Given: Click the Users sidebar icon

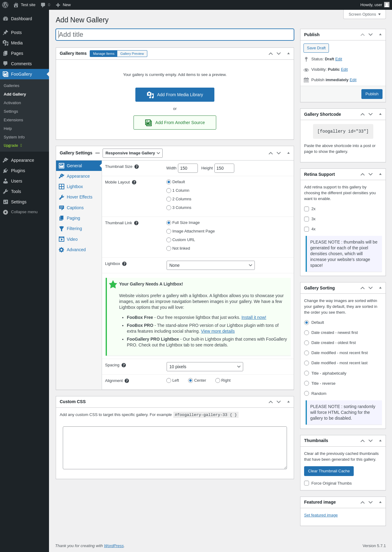Looking at the screenshot, I should tap(6, 181).
